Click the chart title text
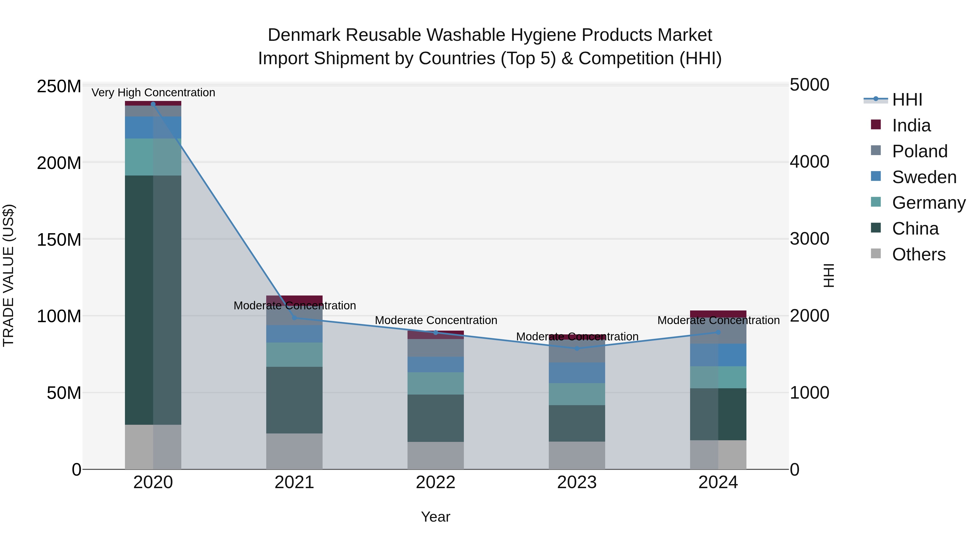This screenshot has height=551, width=980. (490, 46)
